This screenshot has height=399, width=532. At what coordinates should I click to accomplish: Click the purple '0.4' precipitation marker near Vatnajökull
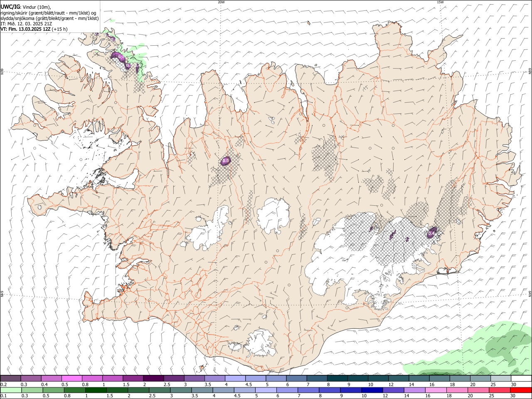pyautogui.click(x=432, y=233)
